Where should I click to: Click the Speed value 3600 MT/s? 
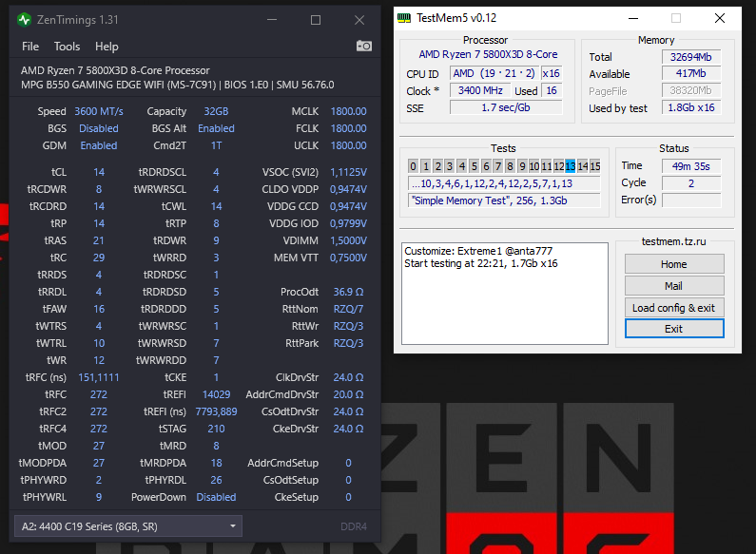pos(99,111)
